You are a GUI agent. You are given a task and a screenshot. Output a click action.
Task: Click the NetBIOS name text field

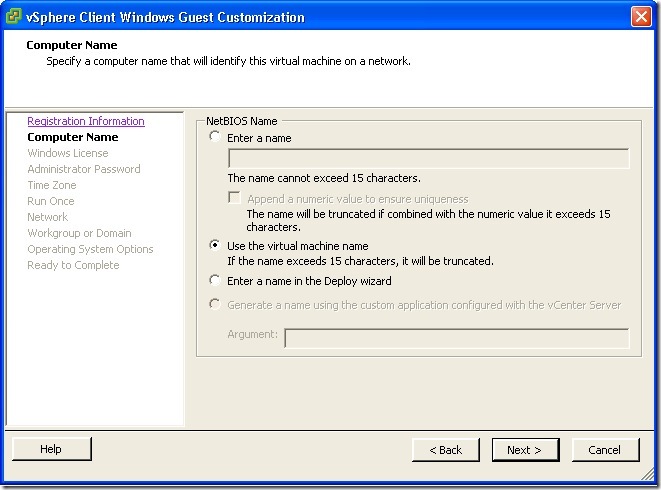[x=428, y=159]
